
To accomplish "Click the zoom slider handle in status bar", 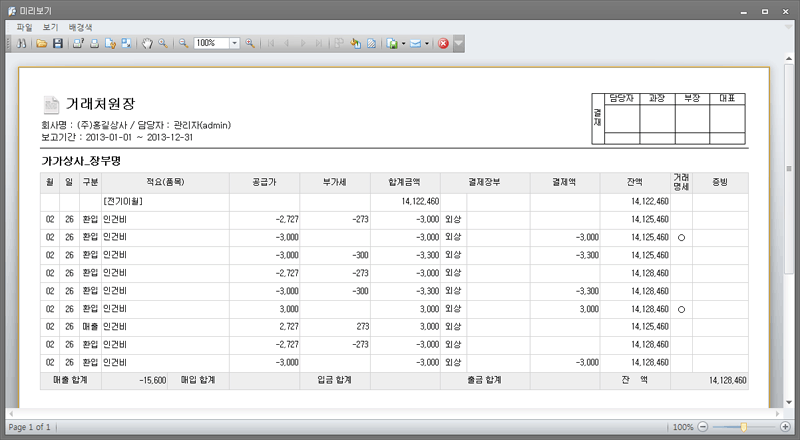I will point(743,427).
